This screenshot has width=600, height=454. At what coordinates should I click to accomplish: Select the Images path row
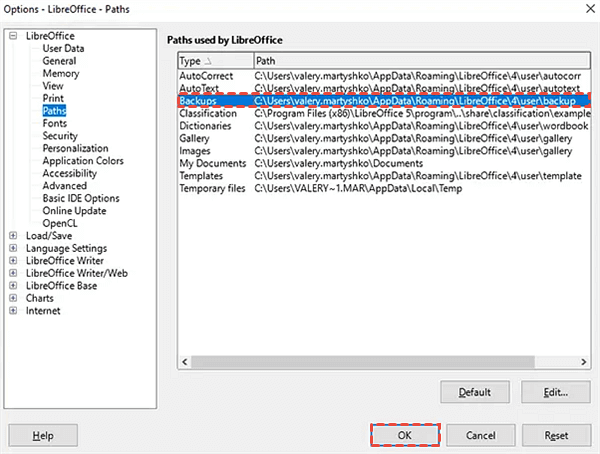(x=384, y=151)
